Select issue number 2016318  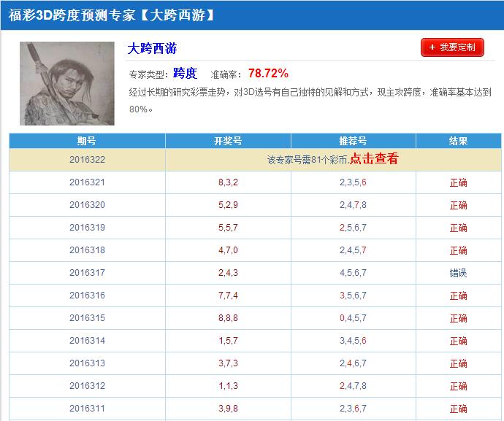(87, 250)
